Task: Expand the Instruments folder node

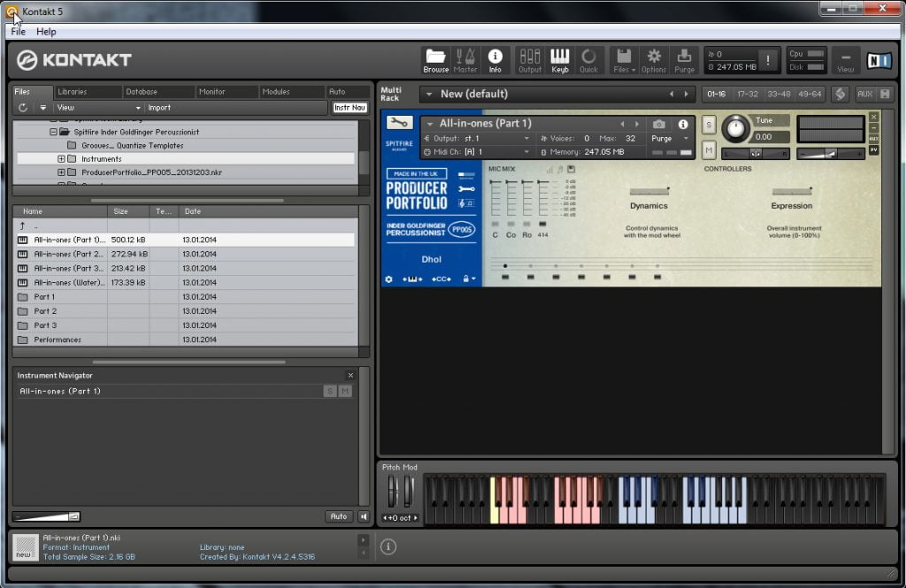Action: pyautogui.click(x=61, y=159)
